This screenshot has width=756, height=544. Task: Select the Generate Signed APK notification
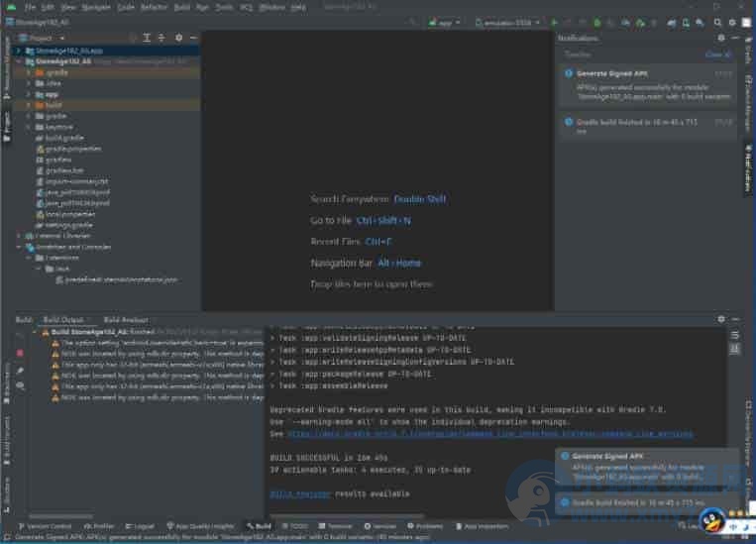click(648, 84)
